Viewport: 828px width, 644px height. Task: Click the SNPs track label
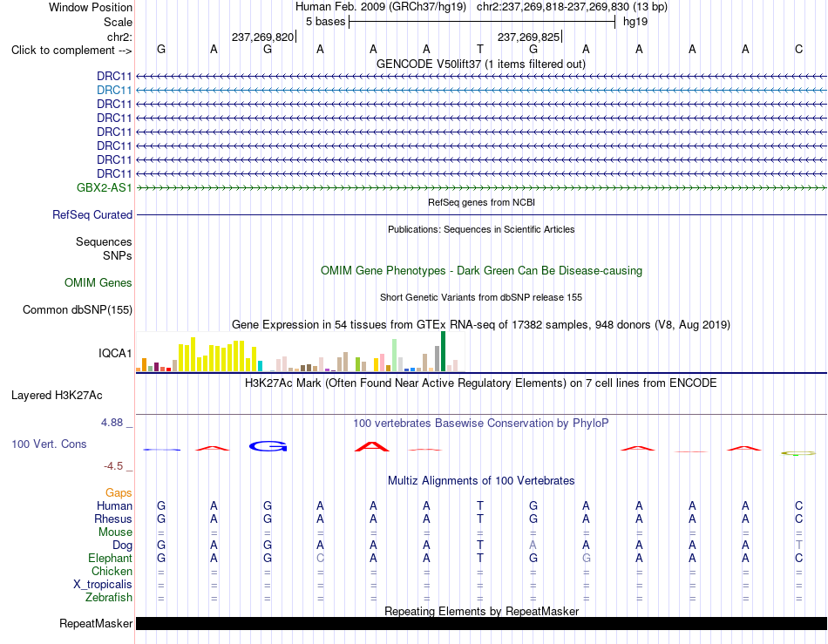tap(118, 255)
